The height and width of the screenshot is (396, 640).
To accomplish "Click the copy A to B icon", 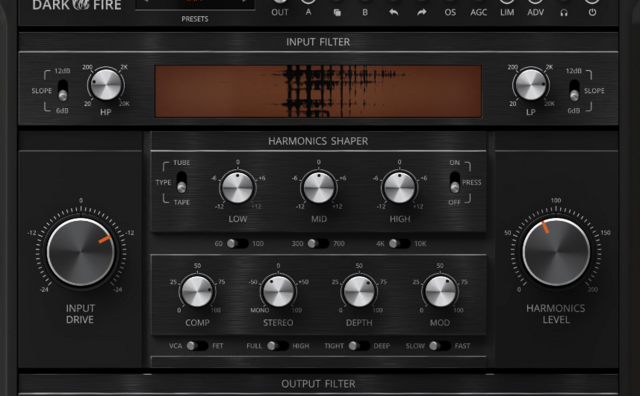I will click(x=337, y=13).
